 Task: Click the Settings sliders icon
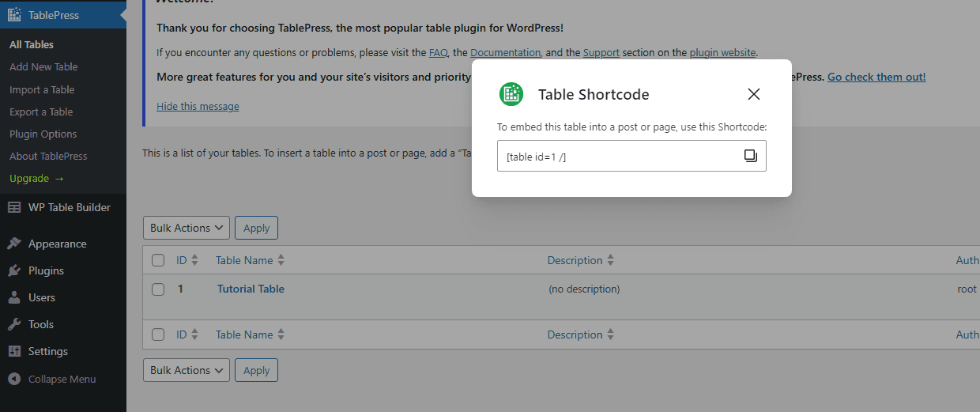[x=14, y=351]
